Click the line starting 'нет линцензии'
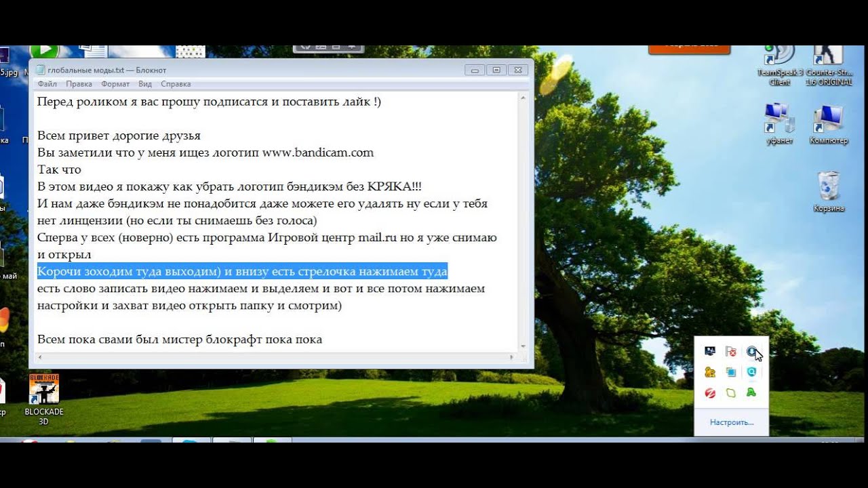The image size is (868, 488). [x=177, y=221]
